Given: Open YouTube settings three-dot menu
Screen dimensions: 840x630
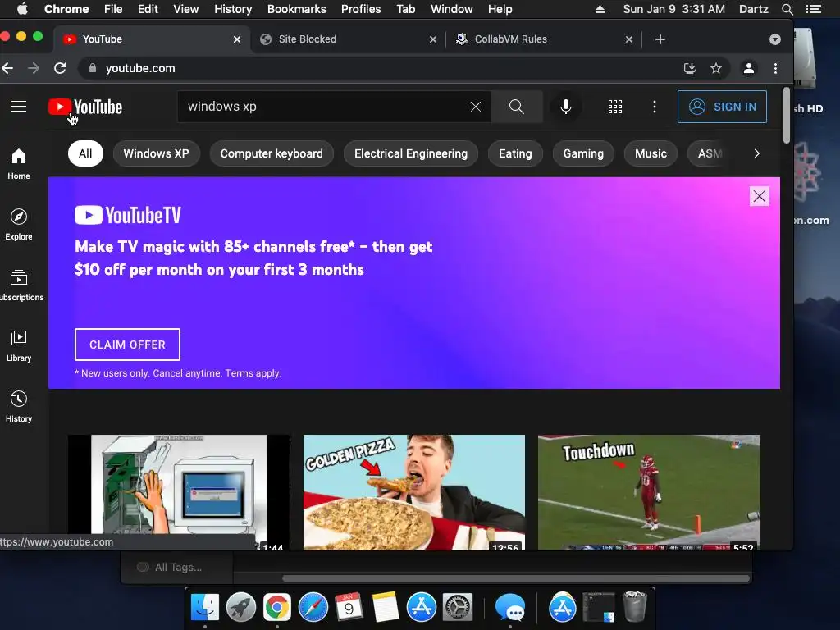Looking at the screenshot, I should [654, 107].
